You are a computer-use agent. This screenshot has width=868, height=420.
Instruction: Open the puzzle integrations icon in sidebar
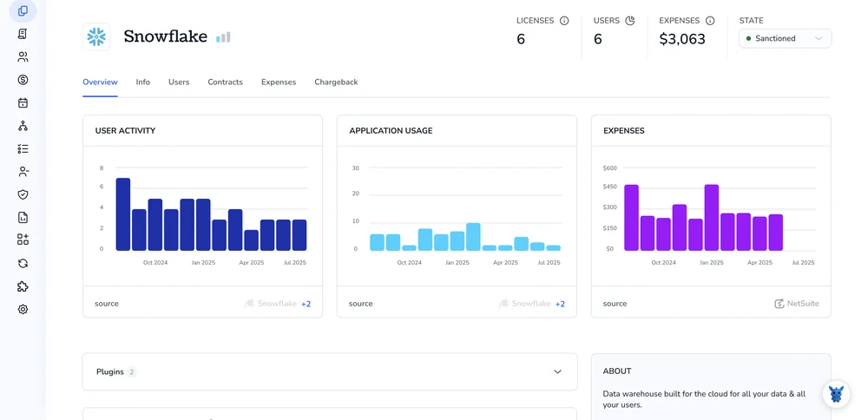point(23,286)
